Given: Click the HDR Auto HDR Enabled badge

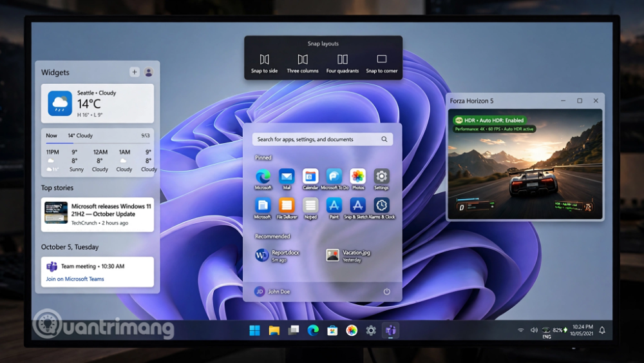Looking at the screenshot, I should (490, 121).
